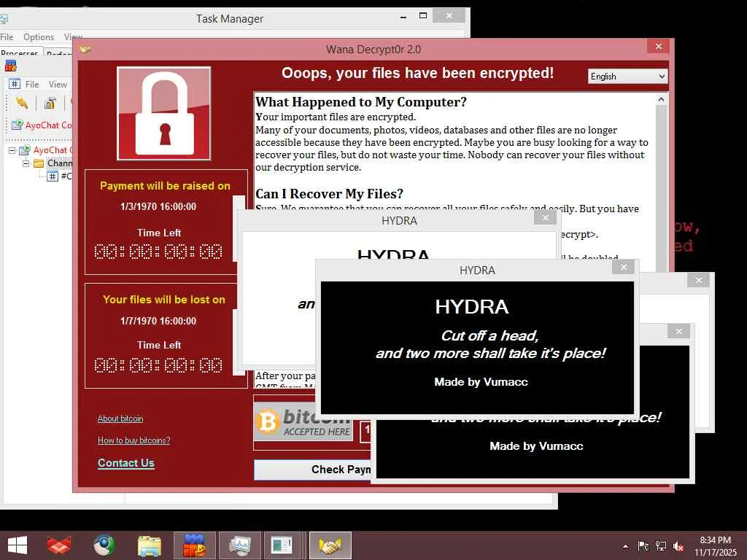Switch to Task Manager taskbar button
The width and height of the screenshot is (747, 560).
click(239, 545)
